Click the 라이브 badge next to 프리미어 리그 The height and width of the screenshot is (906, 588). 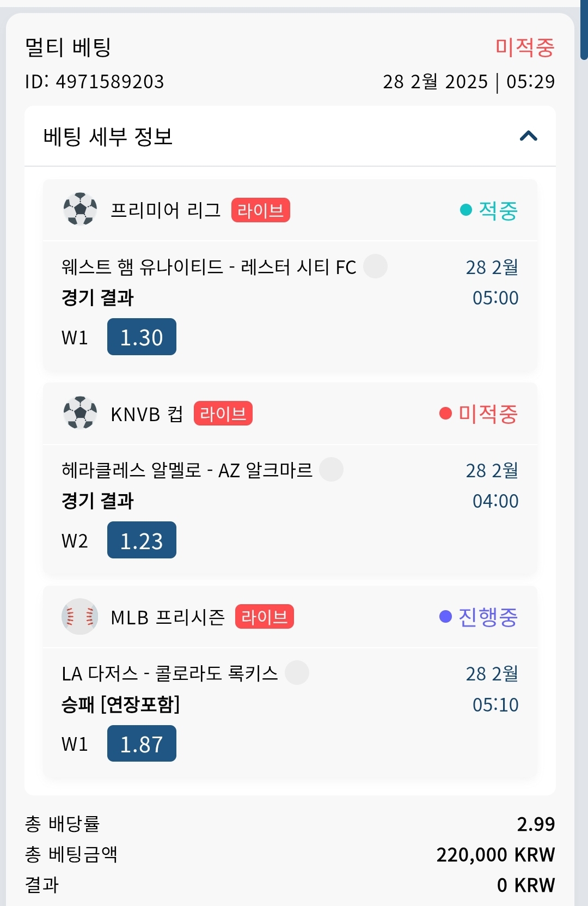click(x=260, y=210)
